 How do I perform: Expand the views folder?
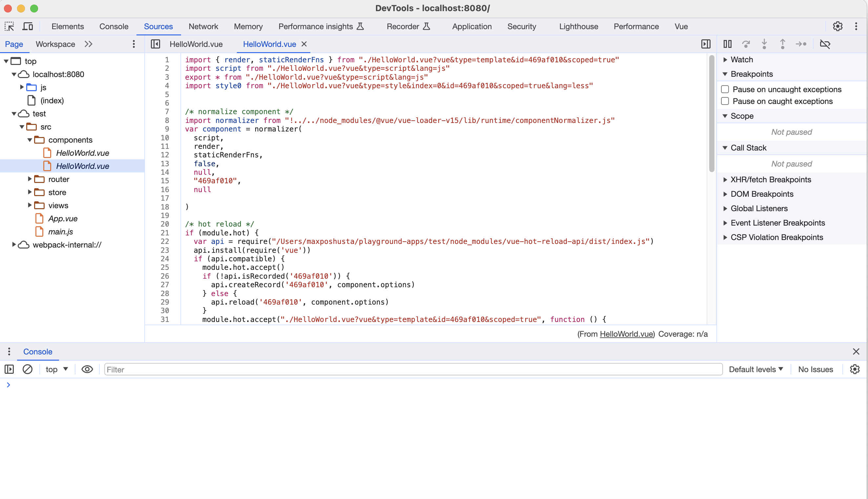pyautogui.click(x=30, y=205)
